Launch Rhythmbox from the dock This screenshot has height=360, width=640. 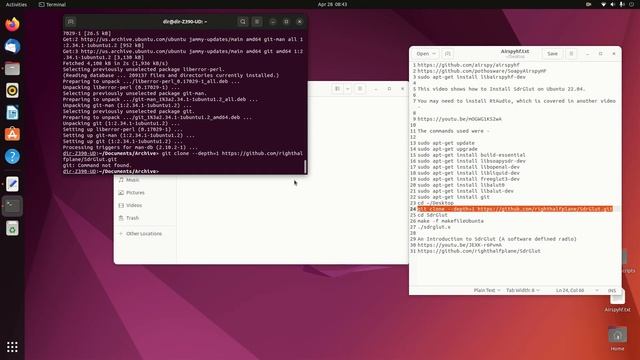pos(12,91)
